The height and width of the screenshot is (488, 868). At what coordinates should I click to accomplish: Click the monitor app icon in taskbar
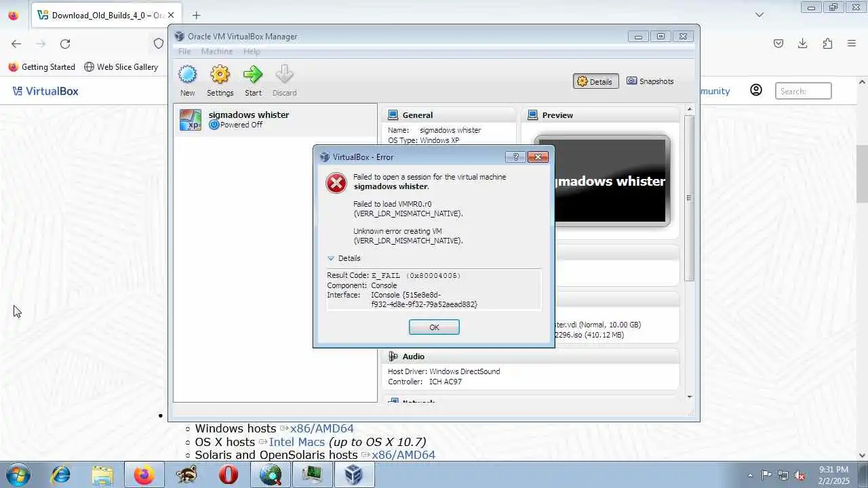point(312,475)
